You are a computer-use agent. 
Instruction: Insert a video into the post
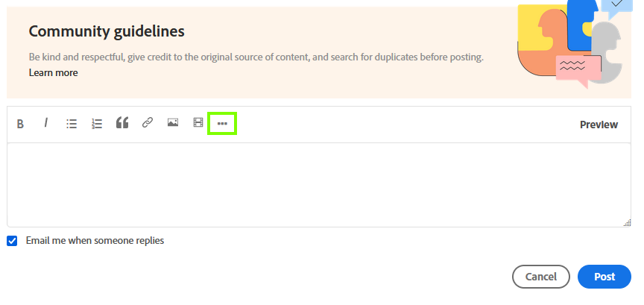(x=198, y=123)
